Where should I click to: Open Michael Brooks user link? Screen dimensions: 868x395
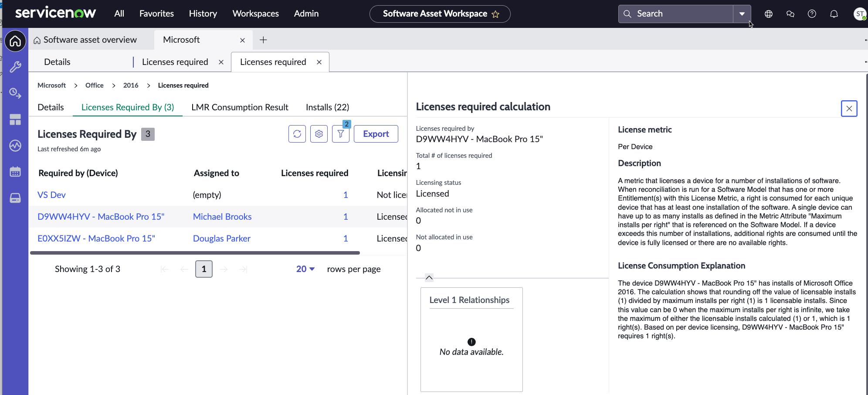point(222,217)
